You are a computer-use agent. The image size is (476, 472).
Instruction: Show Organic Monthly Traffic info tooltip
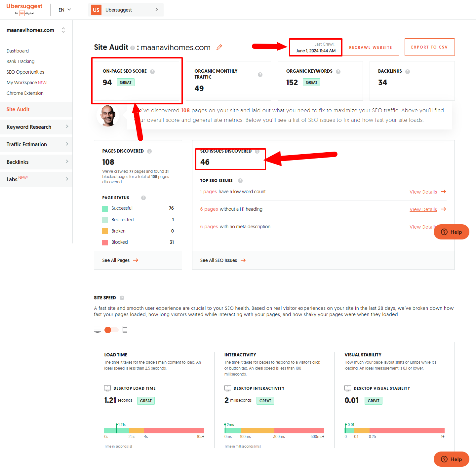(x=260, y=74)
